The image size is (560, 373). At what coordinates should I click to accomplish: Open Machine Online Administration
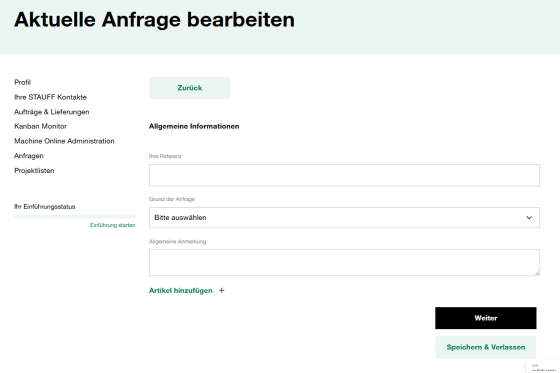coord(64,141)
